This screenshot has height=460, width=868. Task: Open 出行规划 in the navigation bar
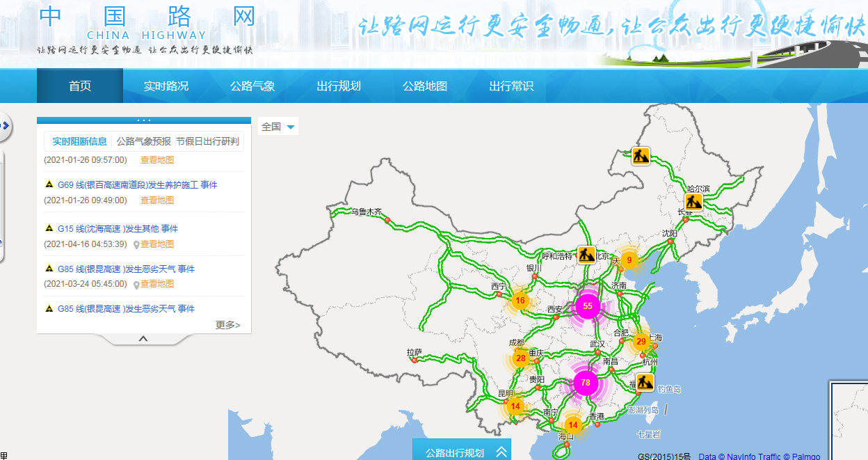[339, 86]
